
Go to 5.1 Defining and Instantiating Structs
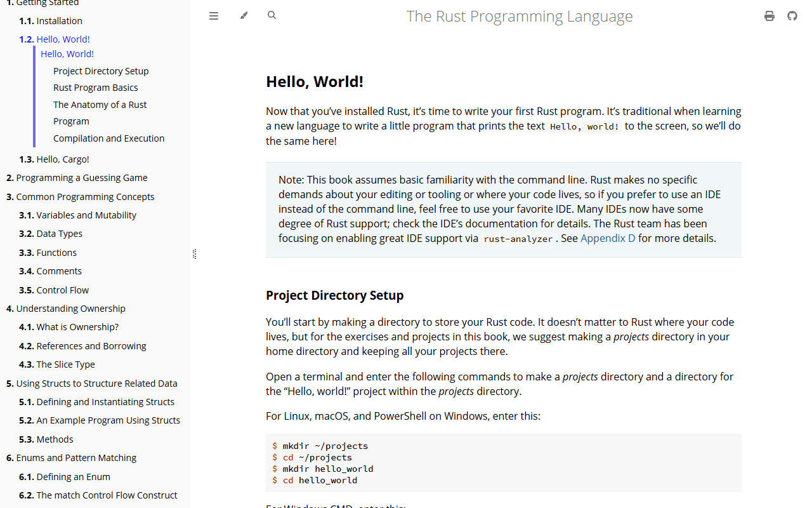click(96, 402)
